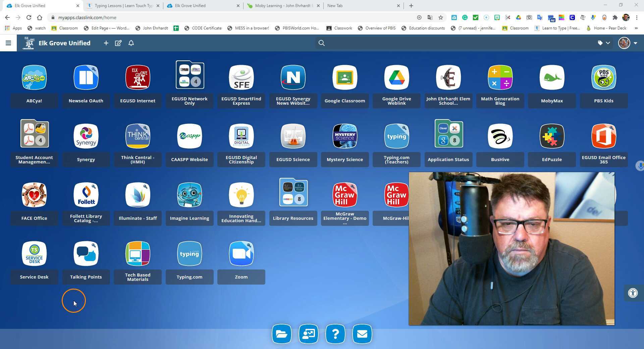Viewport: 644px width, 349px height.
Task: Expand the tag filter dropdown
Action: coord(604,43)
